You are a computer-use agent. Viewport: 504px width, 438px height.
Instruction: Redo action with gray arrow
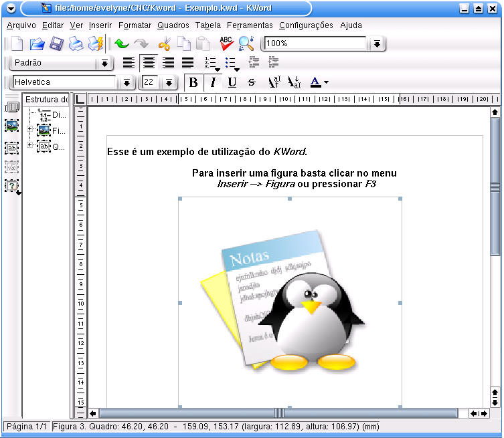pos(141,43)
